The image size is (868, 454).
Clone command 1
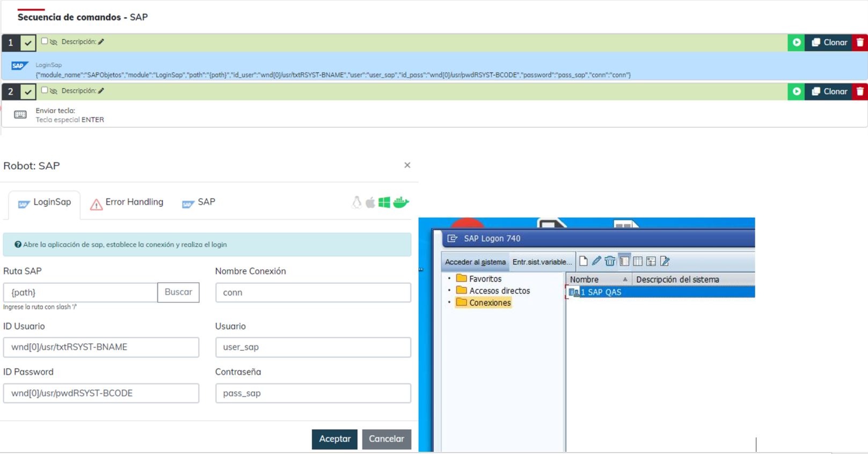[x=829, y=42]
